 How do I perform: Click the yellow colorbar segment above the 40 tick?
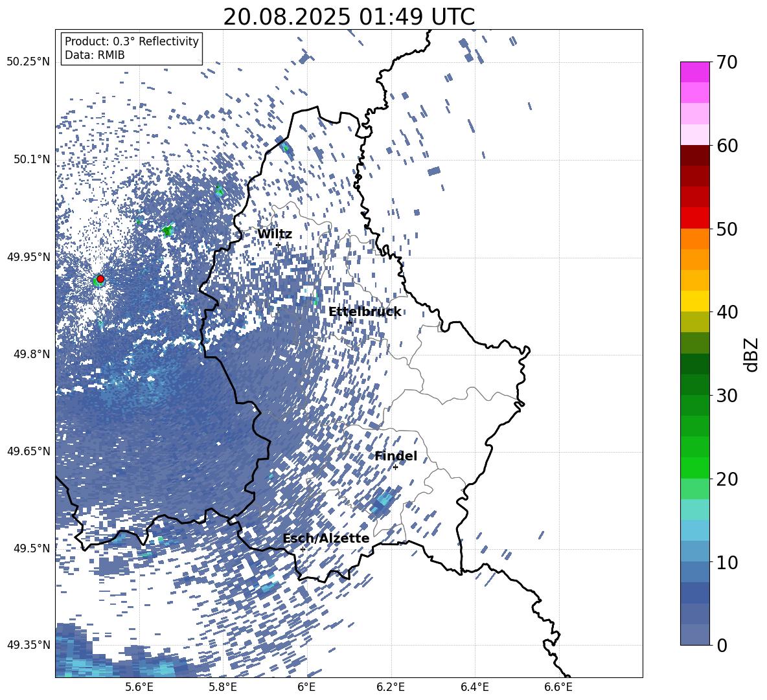tap(694, 301)
